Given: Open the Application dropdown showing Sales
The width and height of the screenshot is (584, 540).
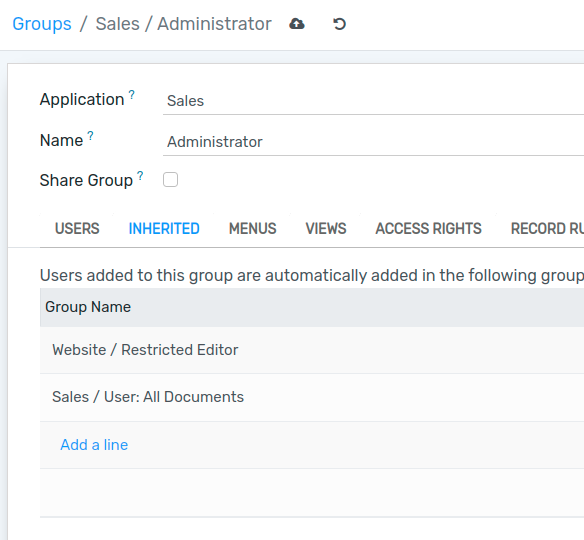Looking at the screenshot, I should [x=373, y=101].
